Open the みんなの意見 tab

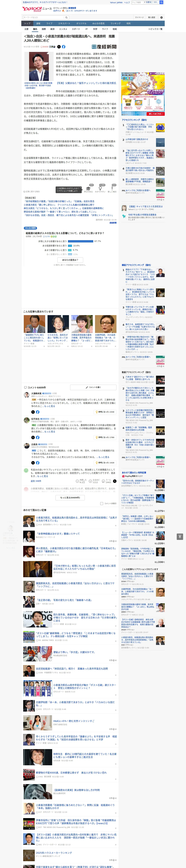click(98, 23)
